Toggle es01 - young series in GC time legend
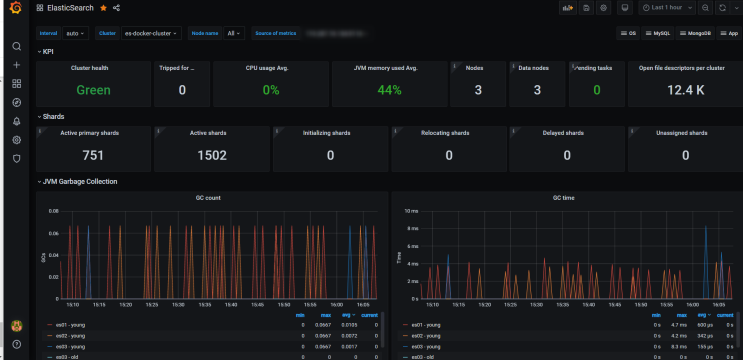Viewport: 743px width, 360px height. coord(426,325)
